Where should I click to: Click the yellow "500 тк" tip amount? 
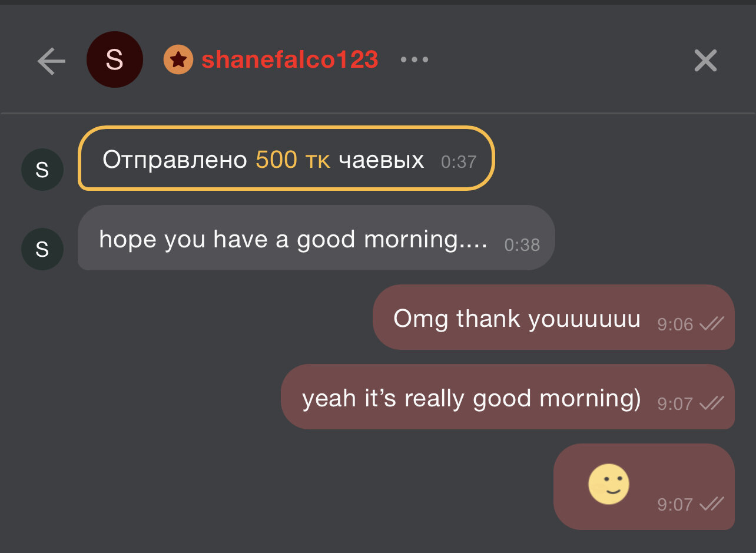coord(293,160)
